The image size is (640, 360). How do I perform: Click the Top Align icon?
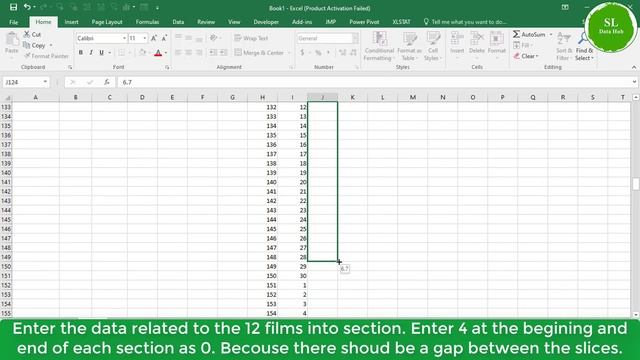[178, 38]
